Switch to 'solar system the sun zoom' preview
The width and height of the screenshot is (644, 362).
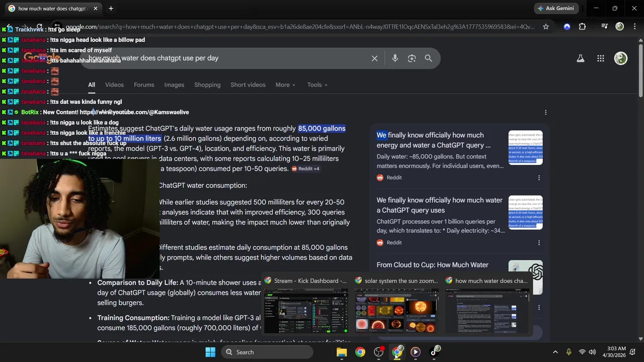pyautogui.click(x=396, y=305)
